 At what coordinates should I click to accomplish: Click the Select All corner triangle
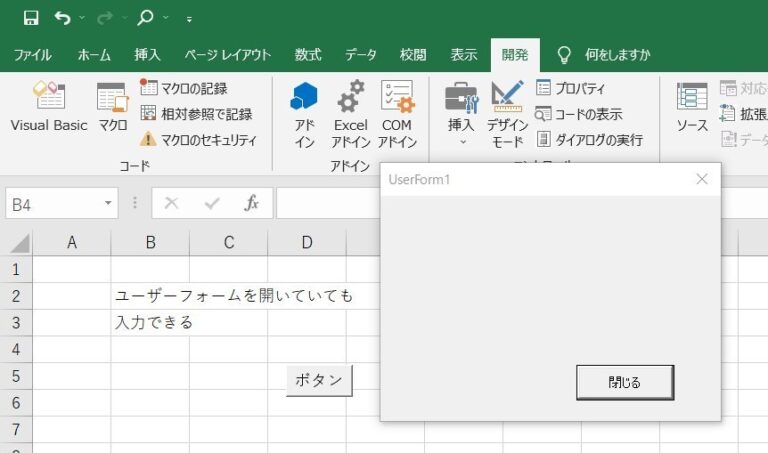pyautogui.click(x=20, y=243)
